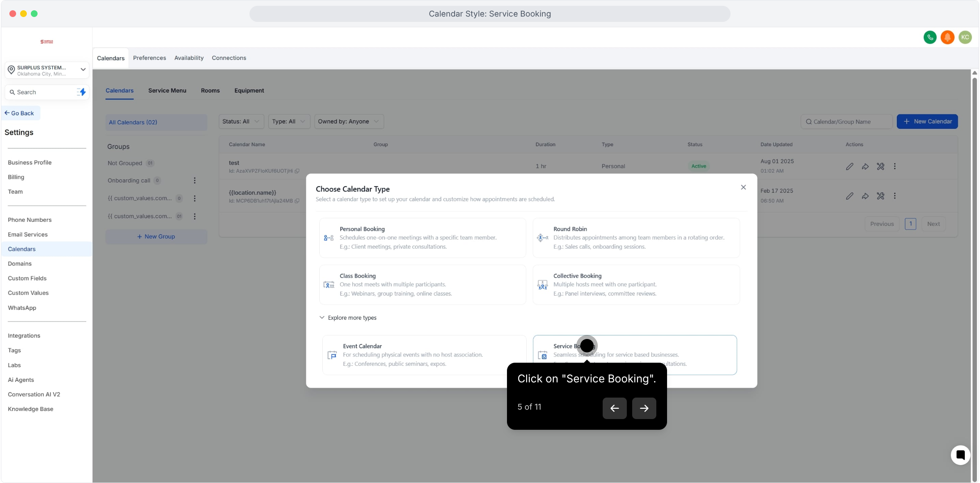The image size is (980, 483).
Task: Select the Round Robin calendar type
Action: 636,238
